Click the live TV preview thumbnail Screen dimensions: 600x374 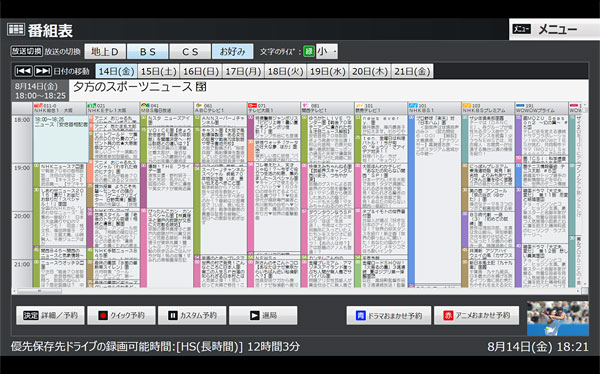click(558, 318)
